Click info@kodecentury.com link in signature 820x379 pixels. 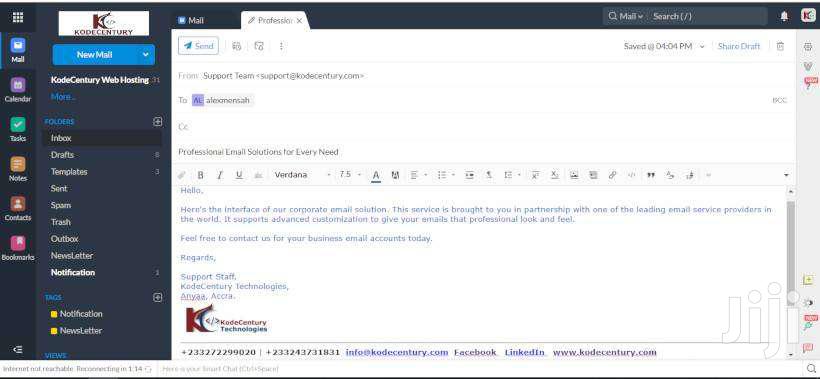[x=397, y=352]
